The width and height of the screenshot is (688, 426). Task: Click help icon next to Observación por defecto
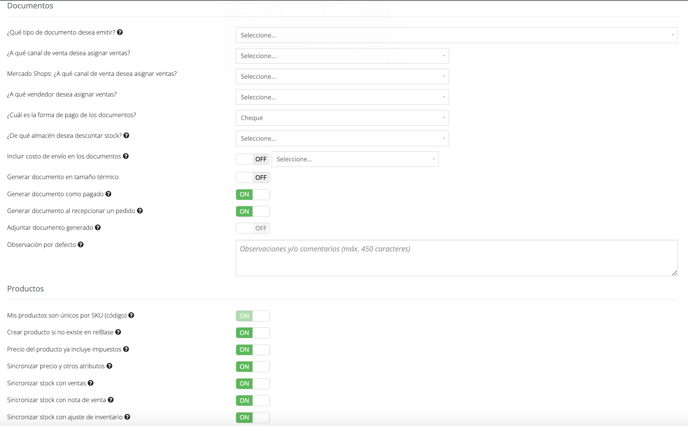coord(81,245)
